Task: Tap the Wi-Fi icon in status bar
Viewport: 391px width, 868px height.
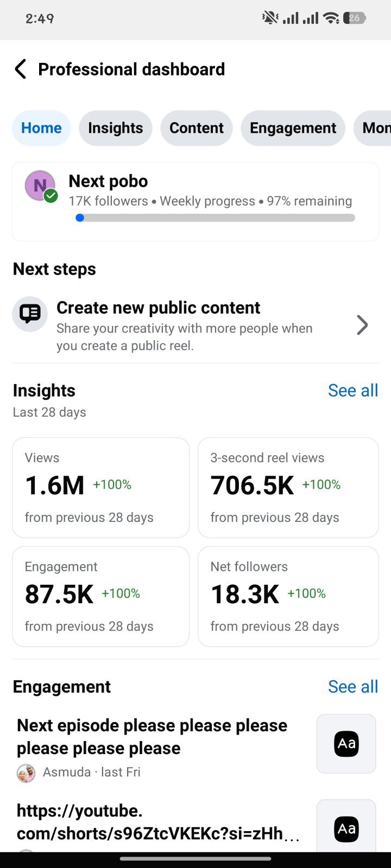Action: (331, 18)
